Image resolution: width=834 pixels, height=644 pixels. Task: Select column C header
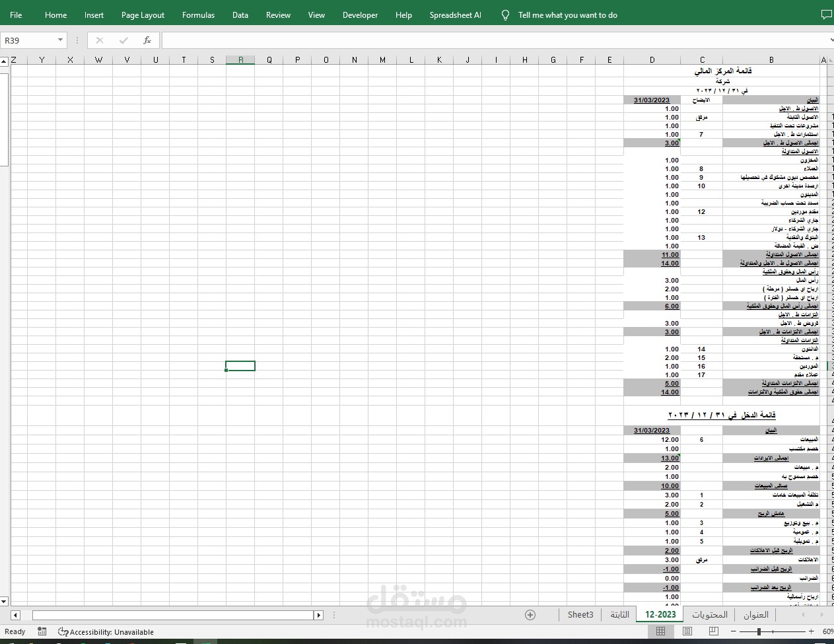tap(701, 59)
